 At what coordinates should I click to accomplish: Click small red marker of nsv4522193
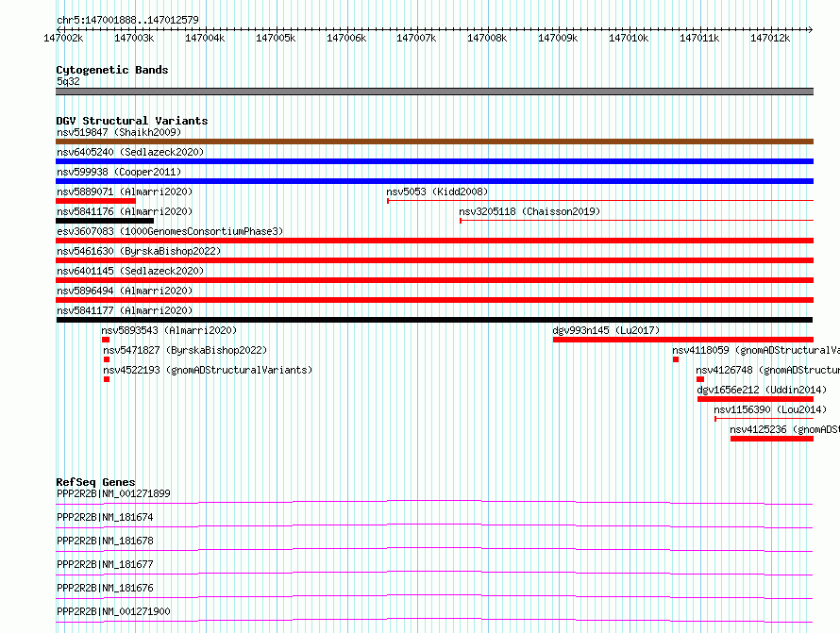107,379
